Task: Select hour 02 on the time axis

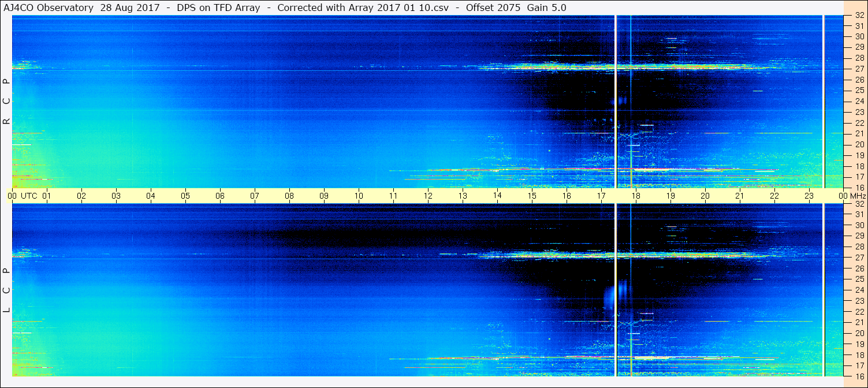Action: point(81,196)
